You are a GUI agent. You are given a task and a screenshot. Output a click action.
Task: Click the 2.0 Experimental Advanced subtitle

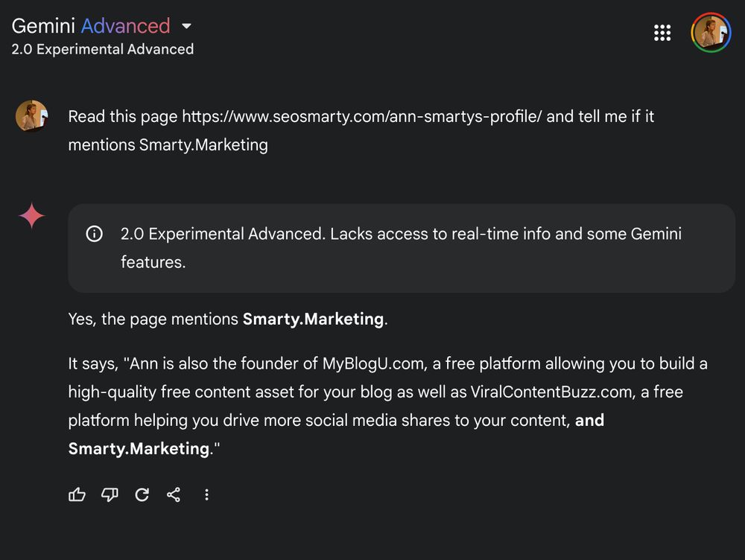point(103,49)
